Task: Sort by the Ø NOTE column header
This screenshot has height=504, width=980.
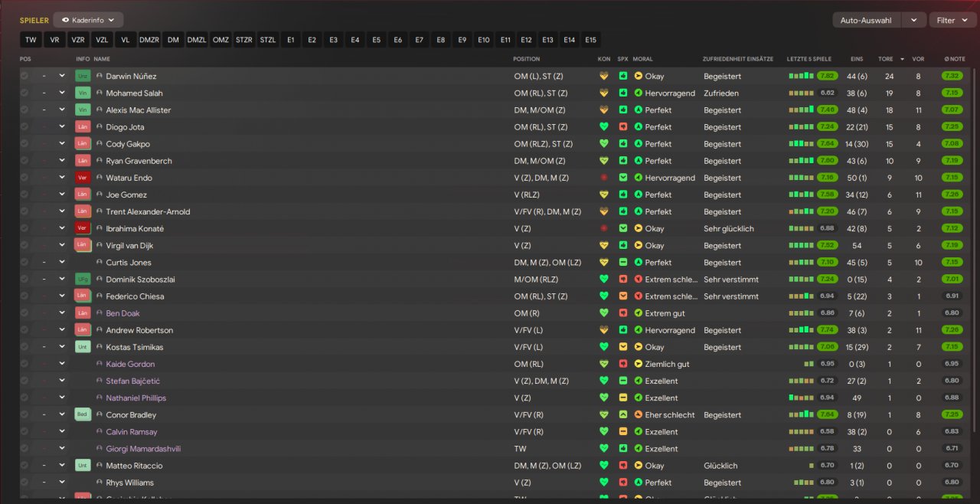Action: (955, 59)
